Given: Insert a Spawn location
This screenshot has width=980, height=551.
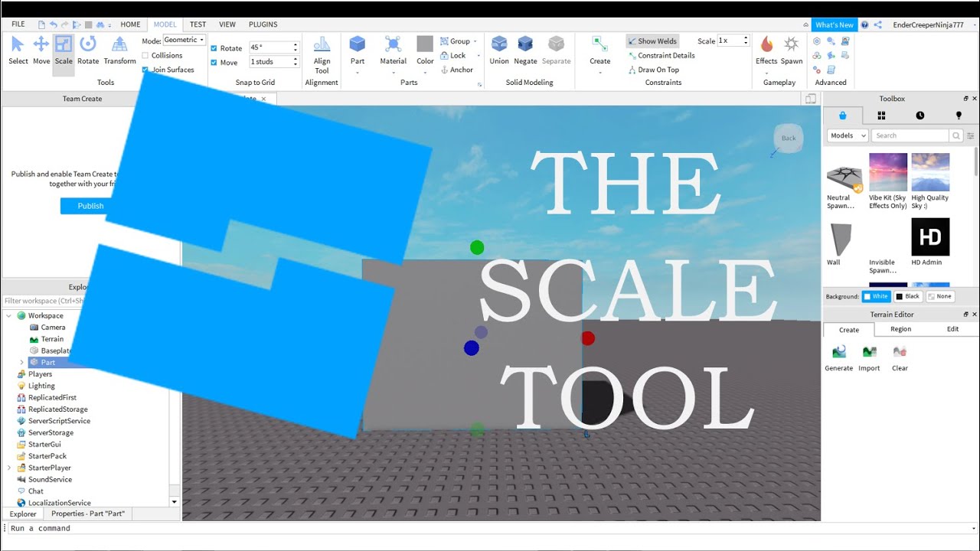Looking at the screenshot, I should point(792,51).
